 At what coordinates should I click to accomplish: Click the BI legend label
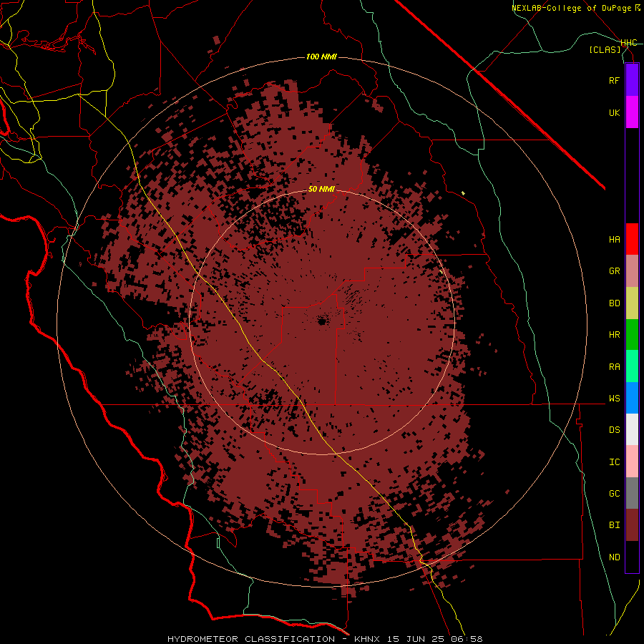coord(614,525)
